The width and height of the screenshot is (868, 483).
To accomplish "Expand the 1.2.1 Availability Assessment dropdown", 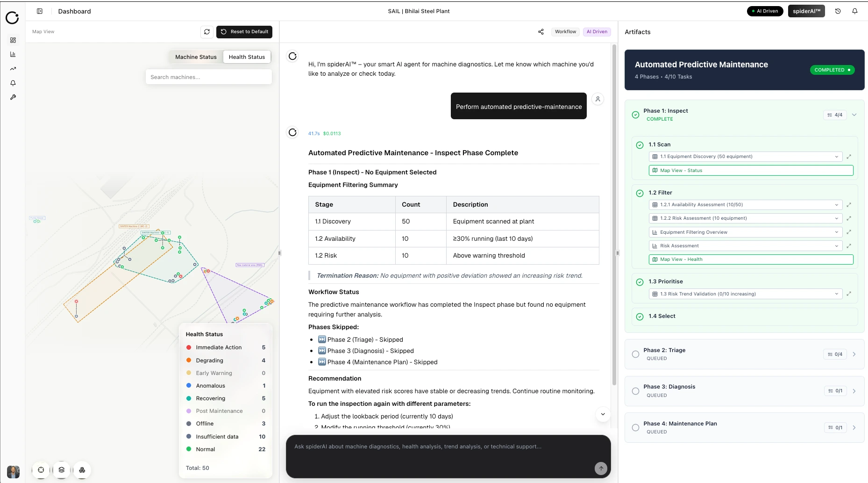I will point(746,205).
